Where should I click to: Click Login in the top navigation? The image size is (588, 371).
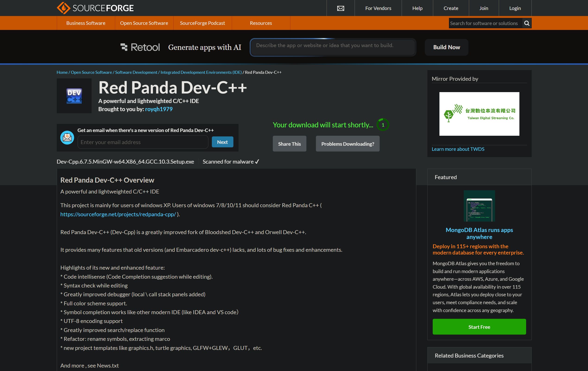(515, 8)
